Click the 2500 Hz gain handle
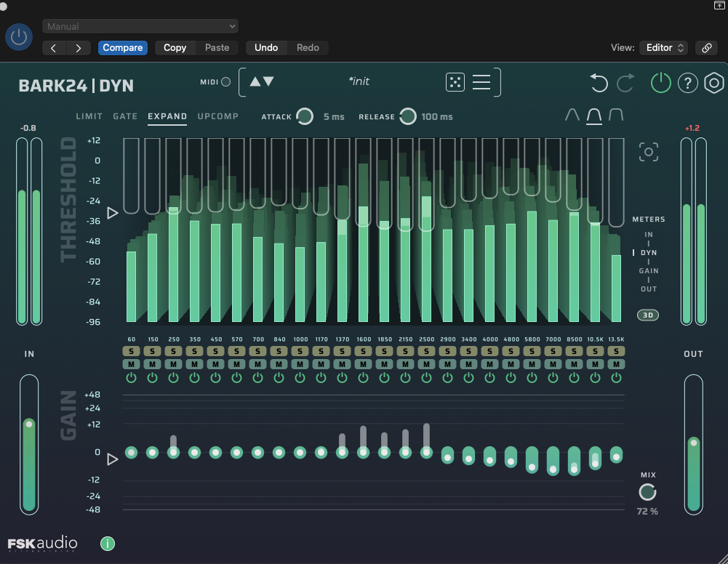The image size is (728, 564). click(x=426, y=452)
